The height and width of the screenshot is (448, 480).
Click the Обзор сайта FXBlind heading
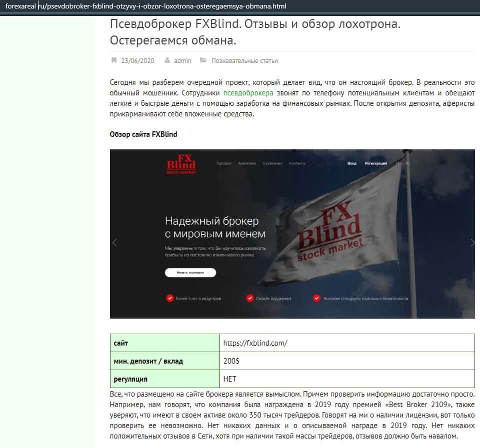click(x=143, y=134)
